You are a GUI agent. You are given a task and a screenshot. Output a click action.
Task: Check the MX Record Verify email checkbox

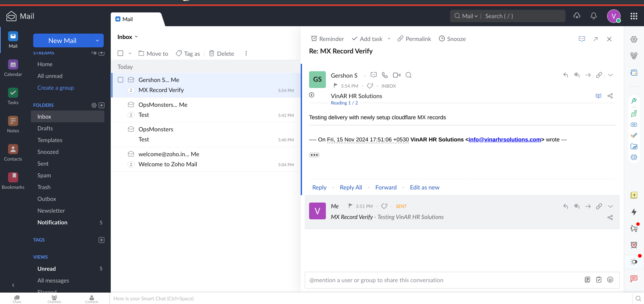point(120,80)
